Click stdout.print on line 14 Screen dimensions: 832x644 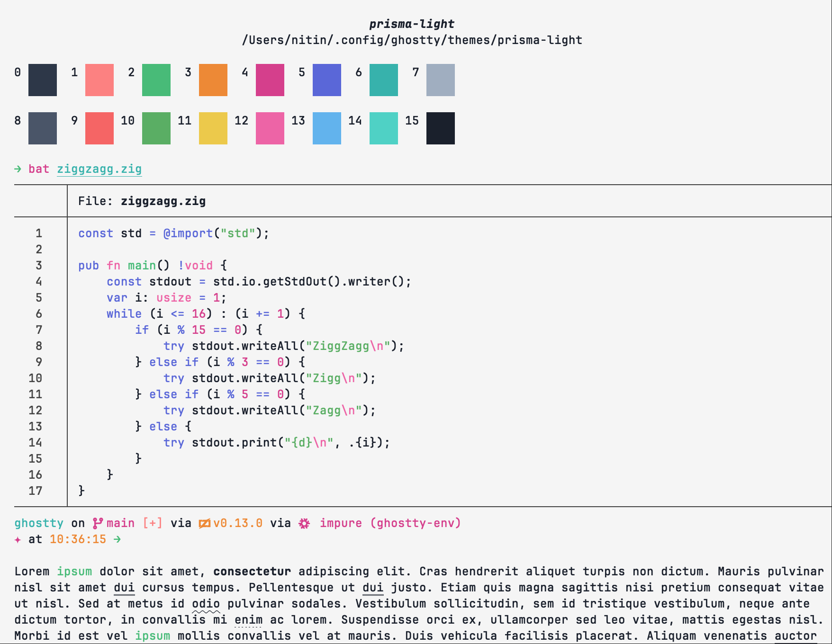coord(235,443)
